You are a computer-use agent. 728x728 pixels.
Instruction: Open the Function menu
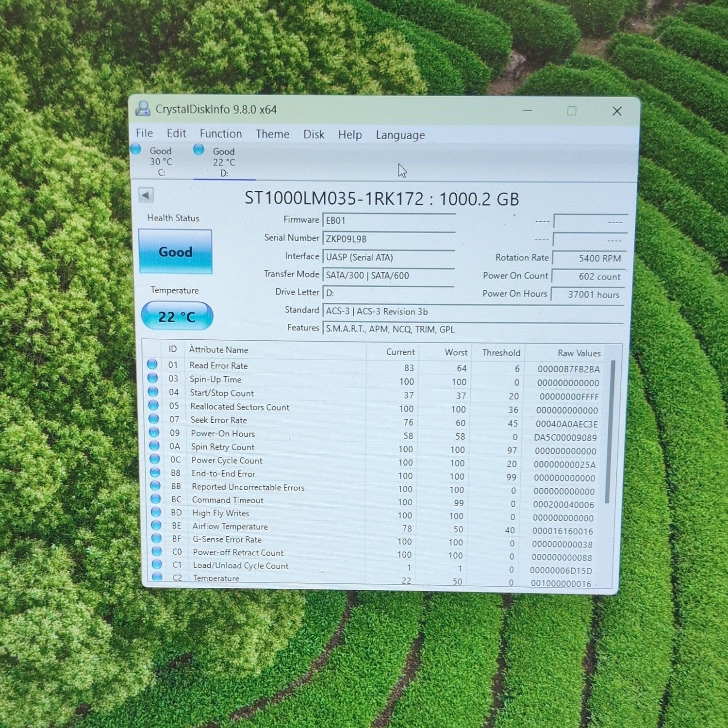[x=220, y=133]
